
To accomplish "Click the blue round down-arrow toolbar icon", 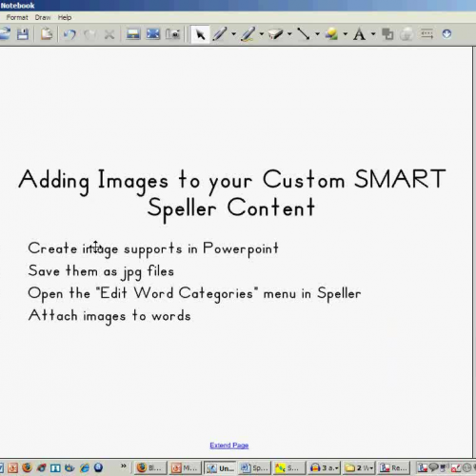I will (446, 33).
